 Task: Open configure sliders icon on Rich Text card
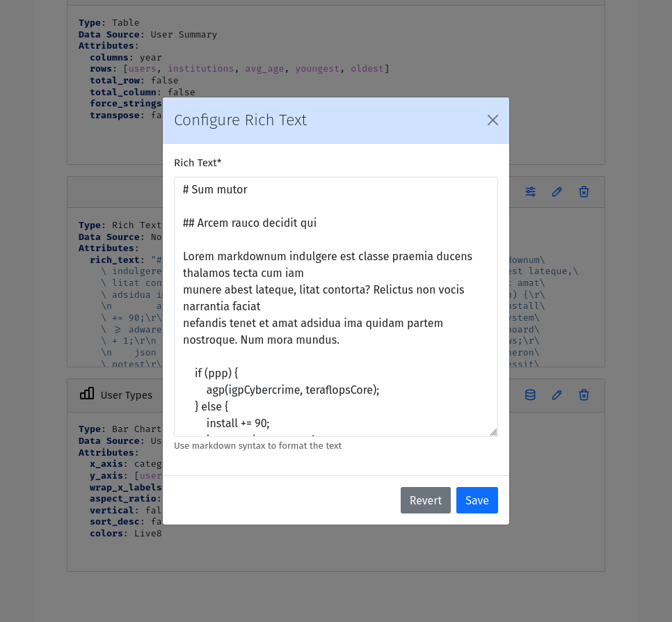pyautogui.click(x=531, y=192)
